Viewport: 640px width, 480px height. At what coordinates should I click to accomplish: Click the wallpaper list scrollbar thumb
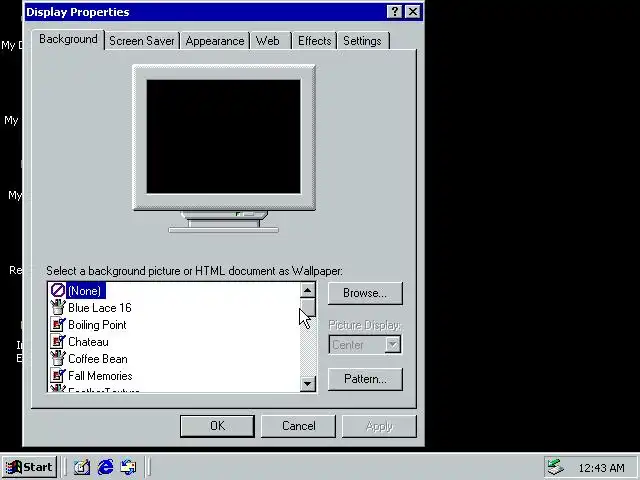tap(308, 307)
